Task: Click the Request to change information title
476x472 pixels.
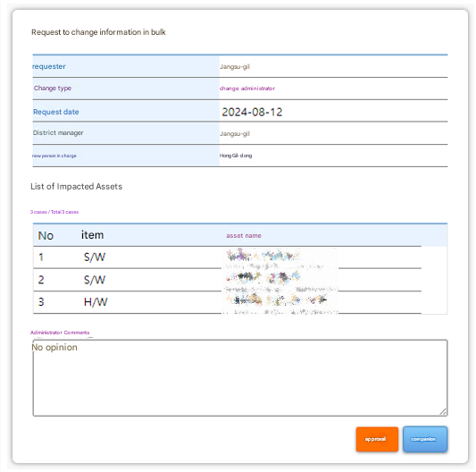Action: [98, 32]
